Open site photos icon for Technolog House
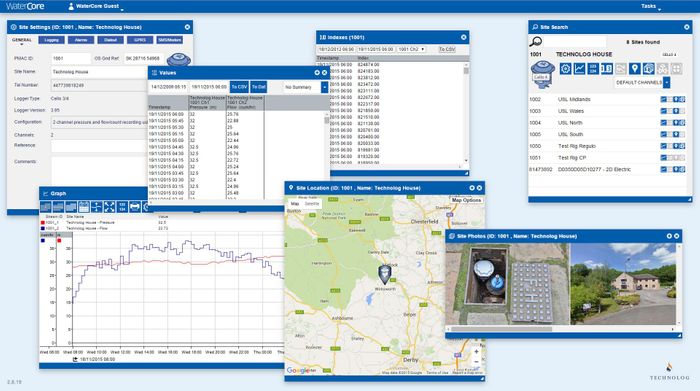Screen dimensions: 700x391 coord(648,69)
